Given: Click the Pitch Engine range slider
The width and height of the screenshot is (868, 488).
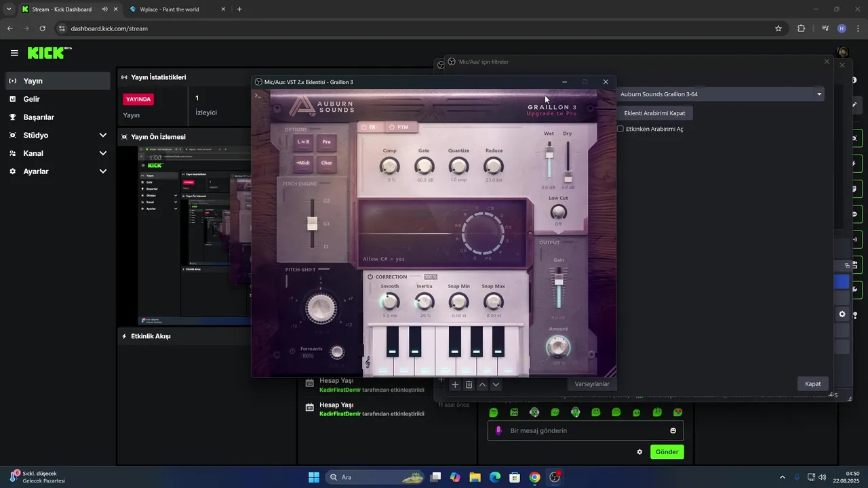Looking at the screenshot, I should [x=312, y=224].
